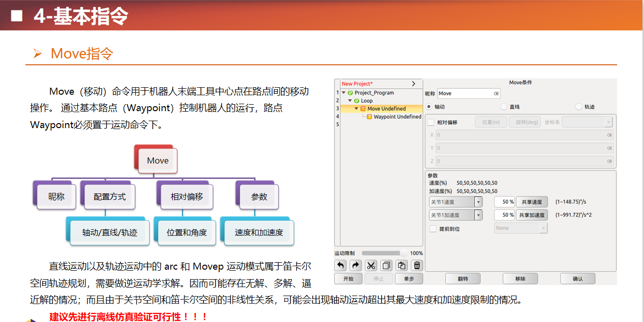Viewport: 644px width, 322px height.
Task: Click the copy icon in toolbar
Action: tap(386, 266)
